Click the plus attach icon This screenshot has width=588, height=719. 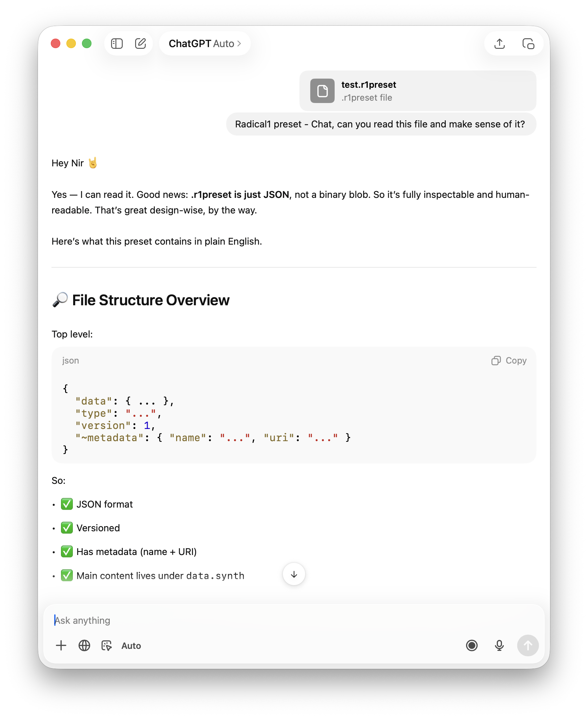click(x=61, y=645)
